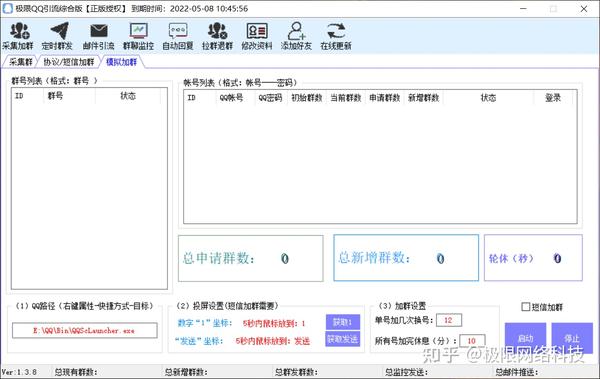Click the 获取1 button

point(343,322)
